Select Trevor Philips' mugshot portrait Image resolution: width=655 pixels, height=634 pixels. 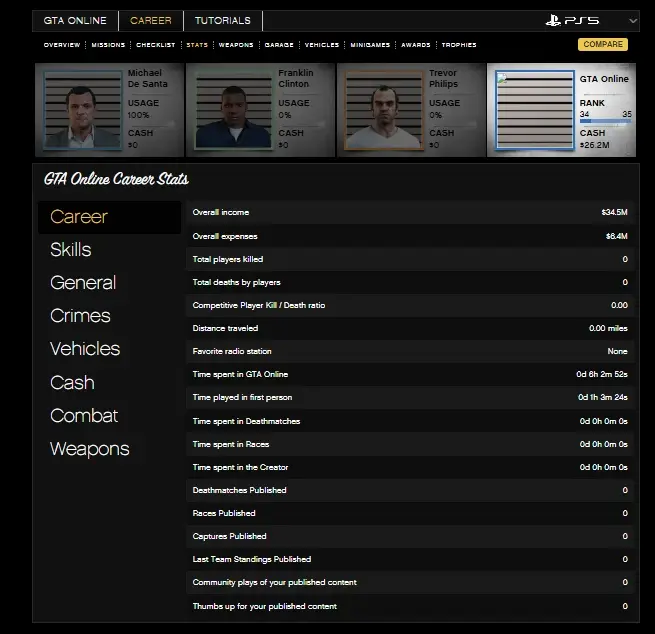pos(381,110)
